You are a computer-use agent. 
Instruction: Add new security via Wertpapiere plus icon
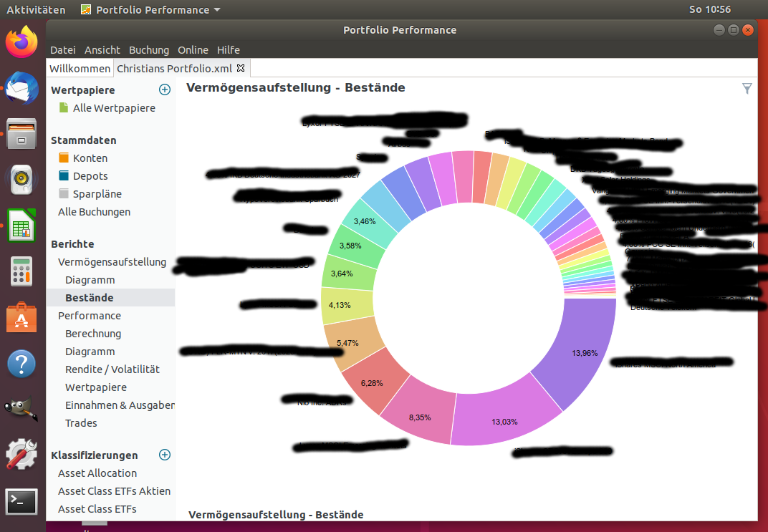click(x=165, y=90)
